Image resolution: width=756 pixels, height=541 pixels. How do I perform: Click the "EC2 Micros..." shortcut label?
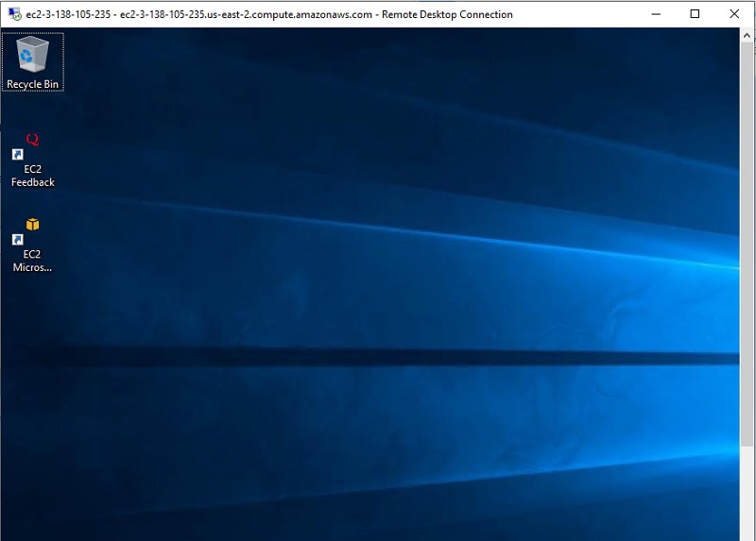[x=33, y=261]
